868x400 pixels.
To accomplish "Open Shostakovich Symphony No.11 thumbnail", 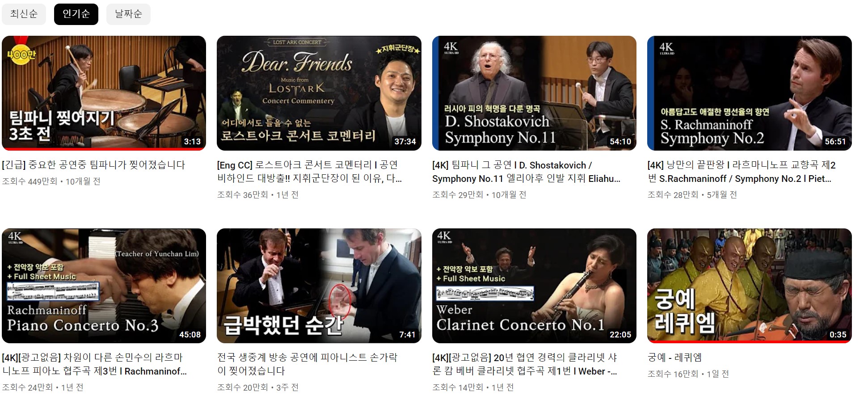I will [534, 93].
